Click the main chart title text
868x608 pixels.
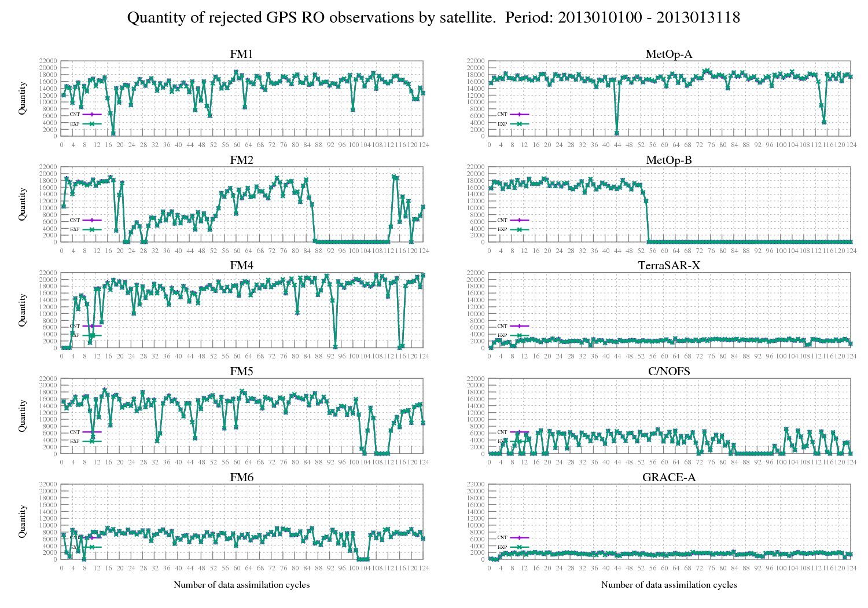coord(433,17)
